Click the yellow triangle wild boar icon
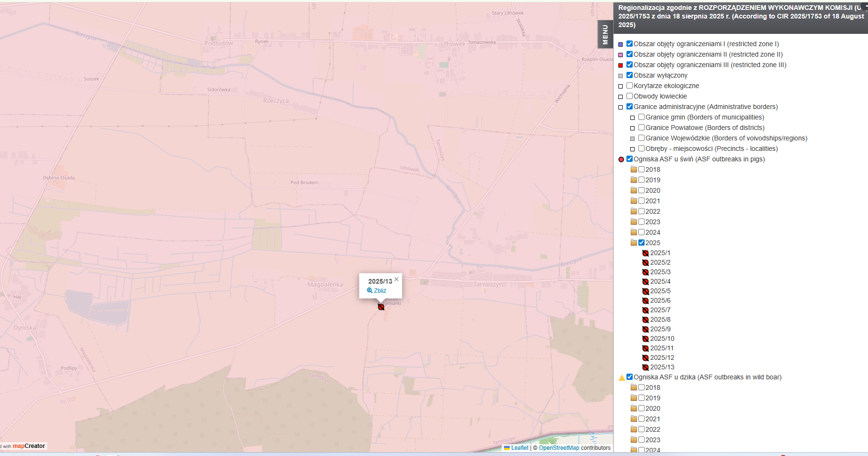This screenshot has height=456, width=868. (622, 377)
